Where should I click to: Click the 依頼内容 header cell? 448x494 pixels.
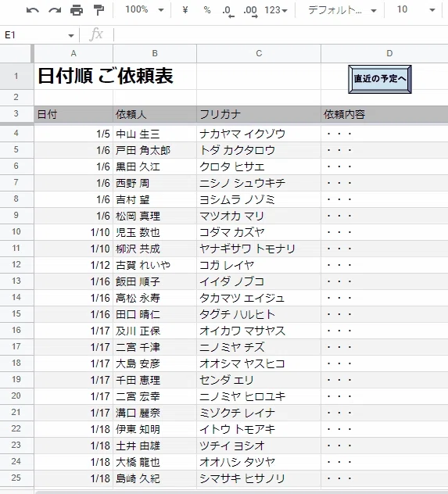coord(385,114)
